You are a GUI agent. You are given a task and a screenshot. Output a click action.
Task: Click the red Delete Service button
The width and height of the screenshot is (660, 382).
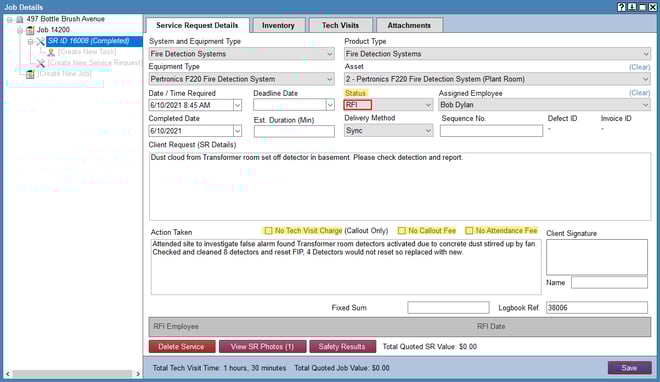(181, 347)
